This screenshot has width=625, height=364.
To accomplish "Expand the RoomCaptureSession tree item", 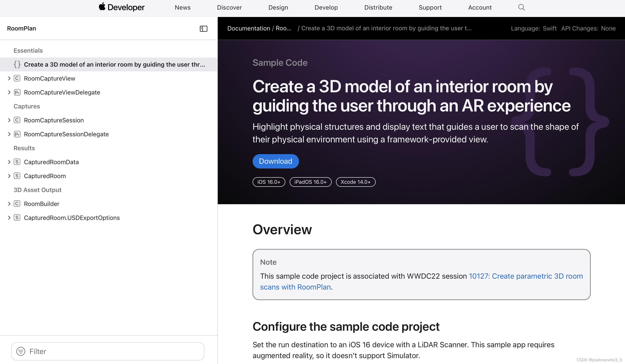I will click(x=9, y=120).
